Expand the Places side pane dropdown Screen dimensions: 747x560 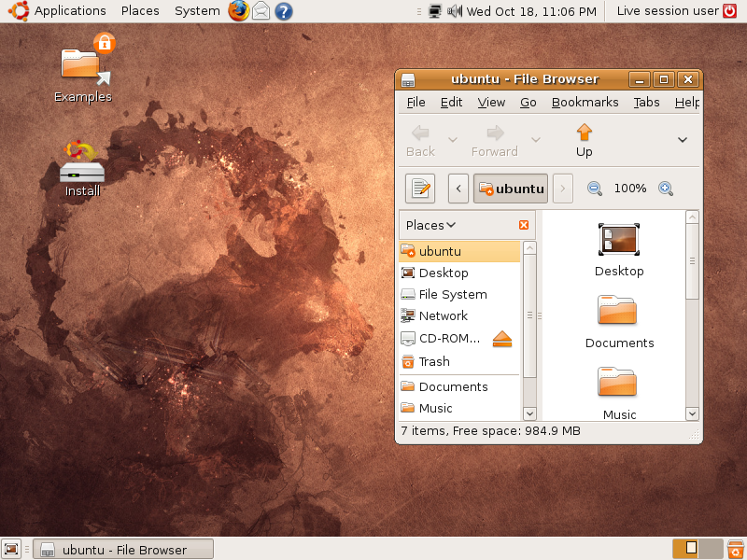click(x=431, y=225)
